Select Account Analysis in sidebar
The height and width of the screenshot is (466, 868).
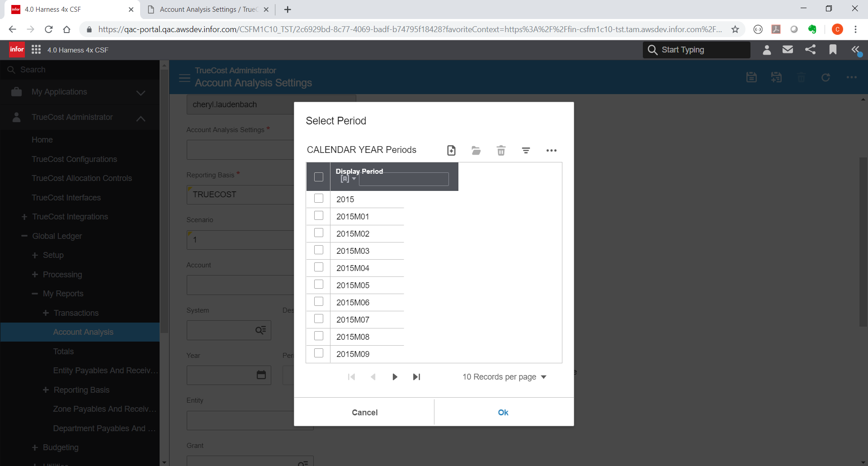(80, 332)
